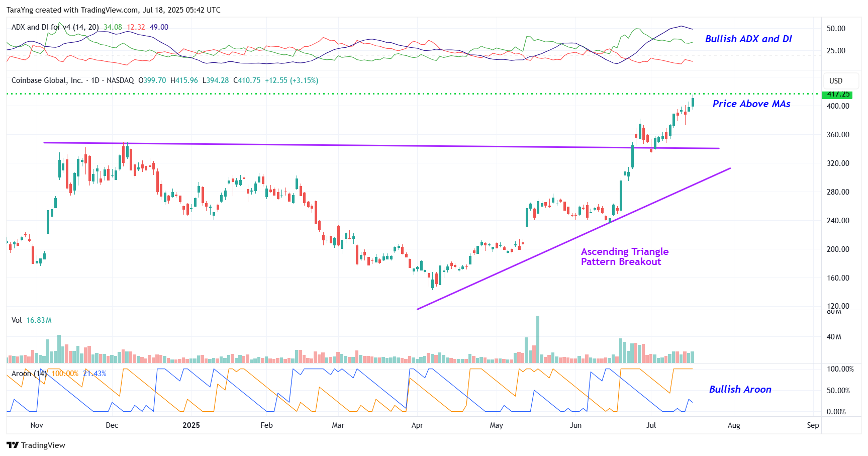This screenshot has width=868, height=456.
Task: Click the 0.00% Aroon scale label
Action: pyautogui.click(x=836, y=412)
